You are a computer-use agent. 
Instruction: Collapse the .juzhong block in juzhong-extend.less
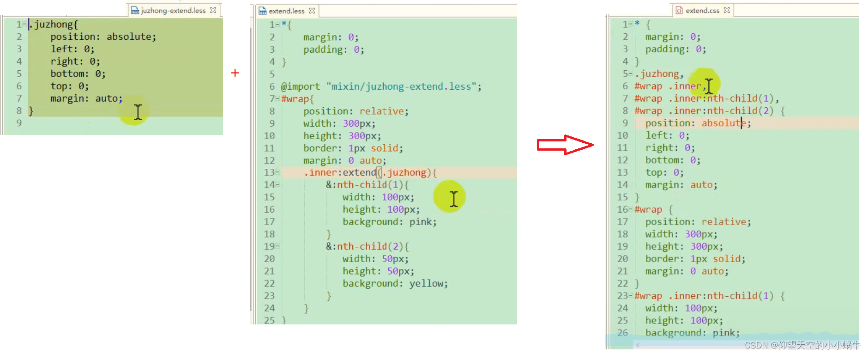tap(24, 24)
